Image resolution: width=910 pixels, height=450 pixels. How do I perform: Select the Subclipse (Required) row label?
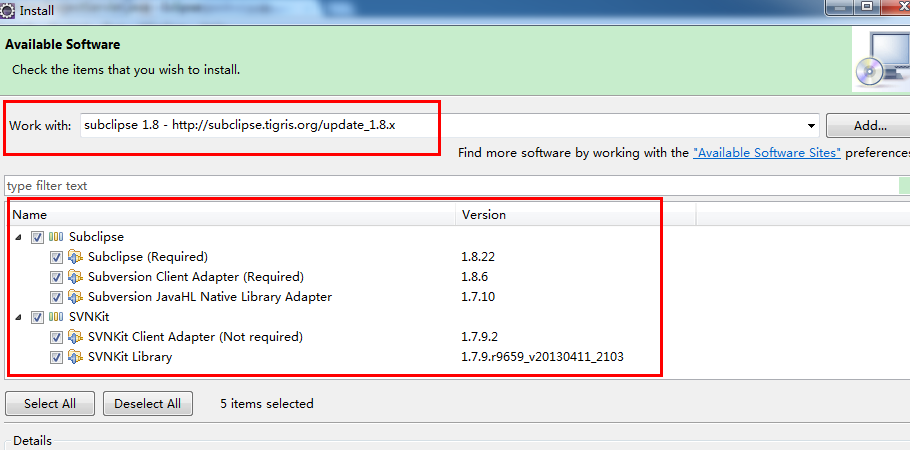pyautogui.click(x=147, y=257)
